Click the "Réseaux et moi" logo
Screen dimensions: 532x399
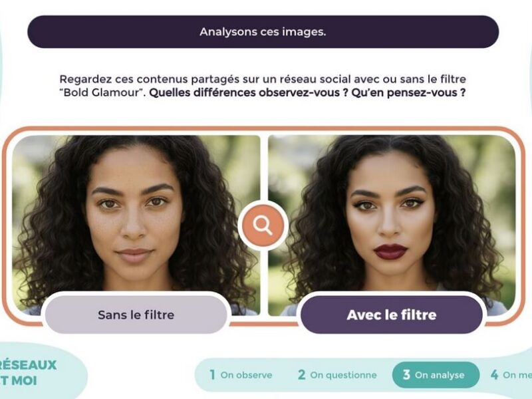[28, 372]
